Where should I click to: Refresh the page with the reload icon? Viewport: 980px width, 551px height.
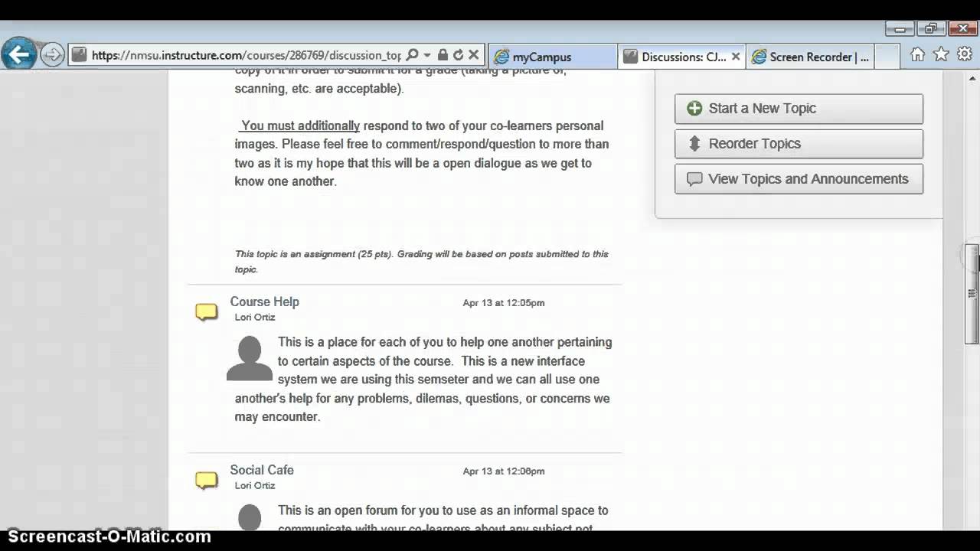pos(458,55)
